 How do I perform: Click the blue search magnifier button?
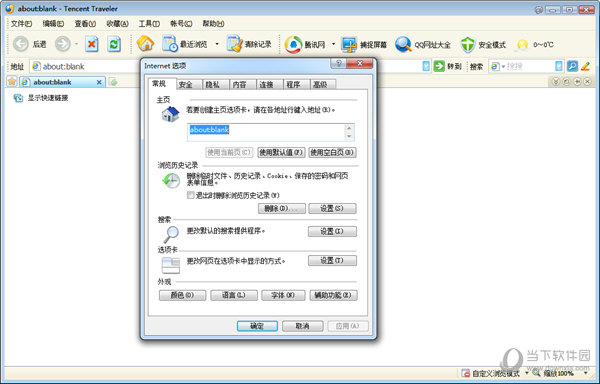pos(572,66)
